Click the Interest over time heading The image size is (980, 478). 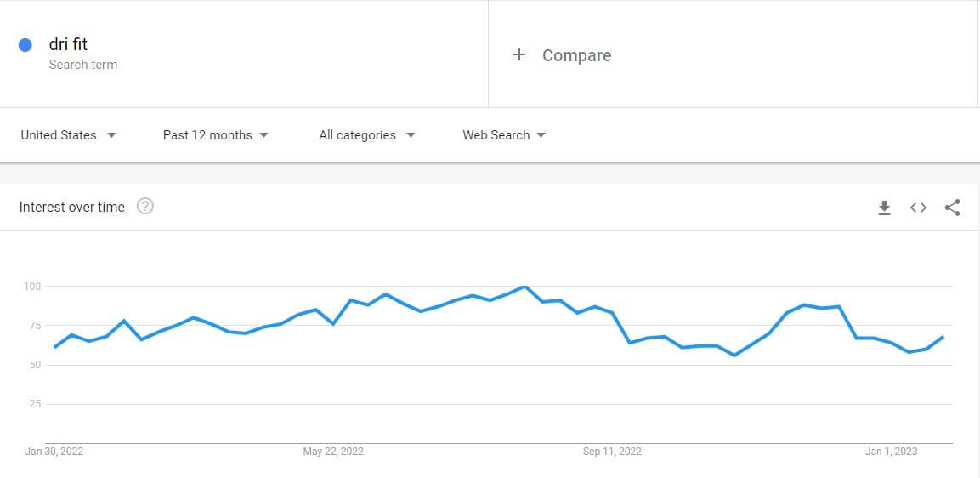[72, 207]
